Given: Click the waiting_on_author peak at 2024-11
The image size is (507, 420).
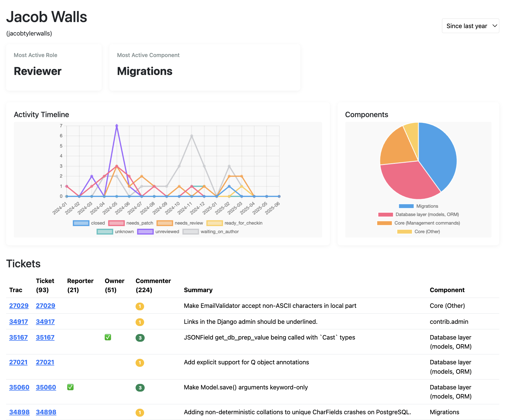Looking at the screenshot, I should [x=192, y=136].
